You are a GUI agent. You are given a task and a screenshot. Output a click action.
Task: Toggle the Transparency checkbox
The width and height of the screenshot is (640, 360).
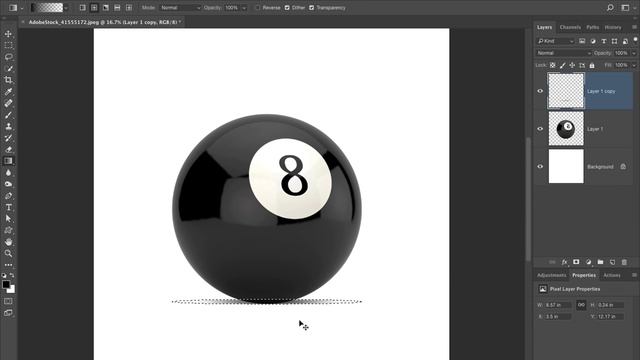tap(312, 8)
